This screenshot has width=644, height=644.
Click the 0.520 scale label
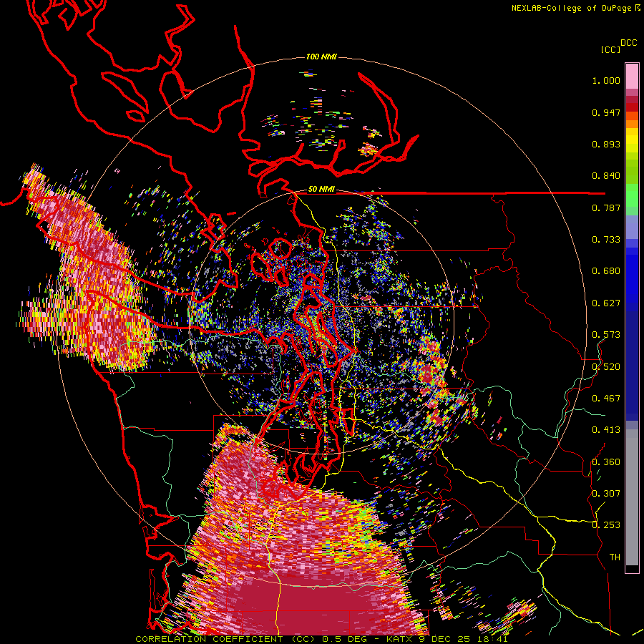(x=606, y=367)
